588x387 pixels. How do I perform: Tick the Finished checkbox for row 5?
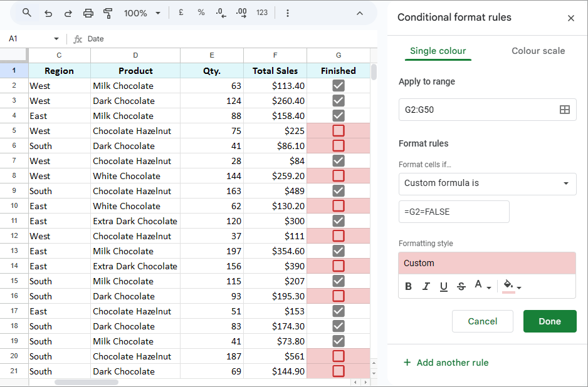[338, 131]
